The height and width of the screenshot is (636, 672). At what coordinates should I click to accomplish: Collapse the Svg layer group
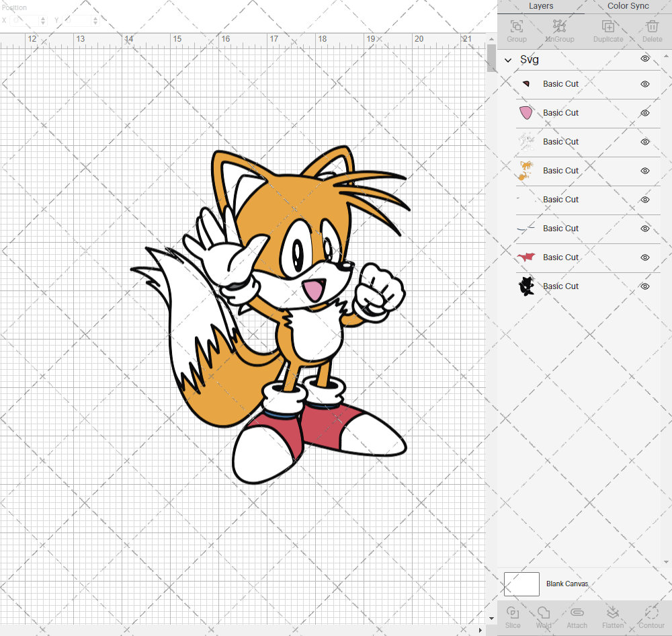pyautogui.click(x=509, y=59)
